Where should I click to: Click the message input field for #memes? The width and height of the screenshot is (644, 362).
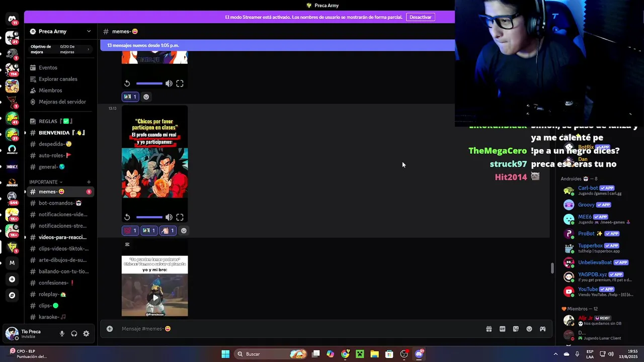tap(299, 329)
